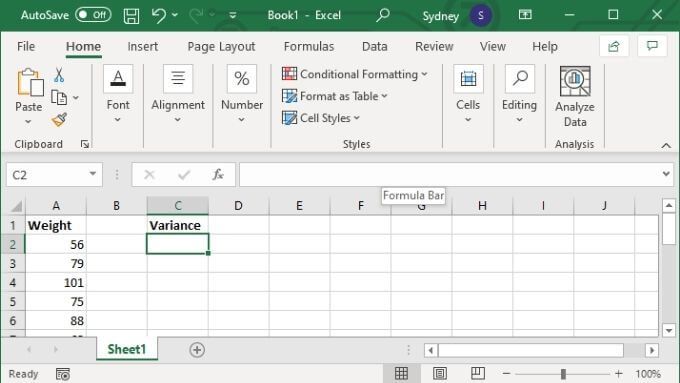This screenshot has height=383, width=680.
Task: Click the Sydney account avatar
Action: point(481,16)
